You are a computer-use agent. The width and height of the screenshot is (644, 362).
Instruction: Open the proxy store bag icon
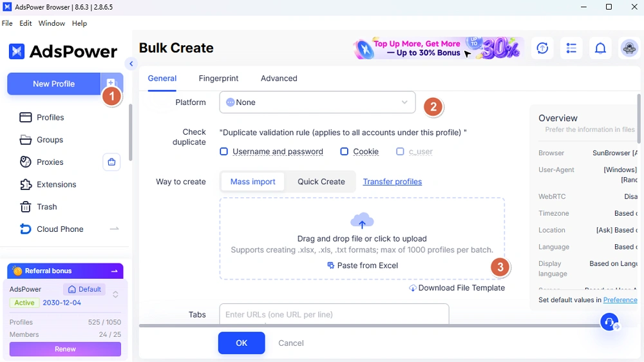click(x=111, y=162)
